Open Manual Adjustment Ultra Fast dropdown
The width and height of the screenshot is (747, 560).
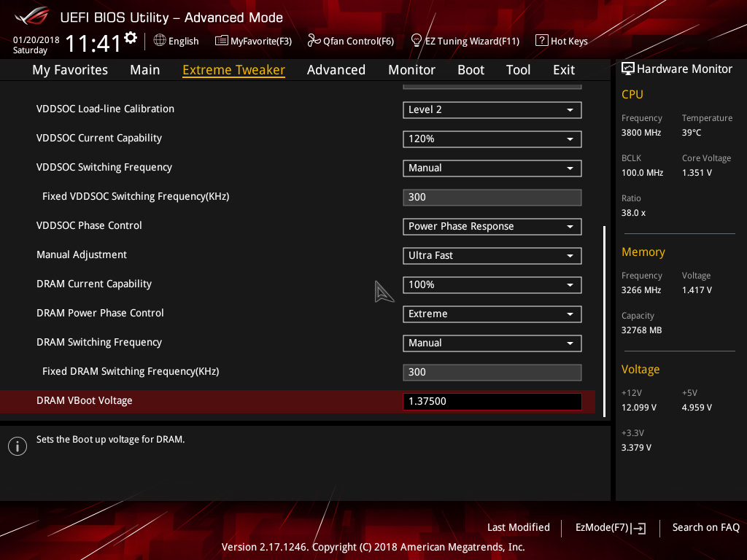(492, 256)
